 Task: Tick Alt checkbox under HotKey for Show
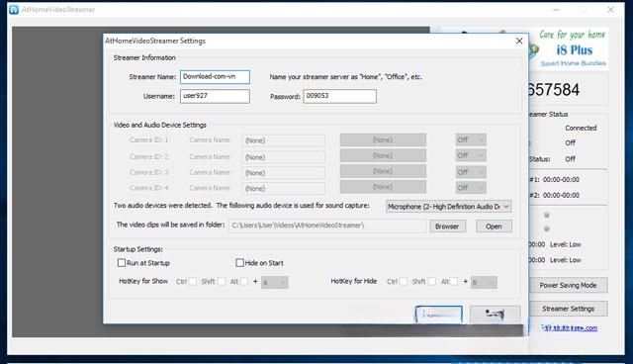pyautogui.click(x=244, y=281)
